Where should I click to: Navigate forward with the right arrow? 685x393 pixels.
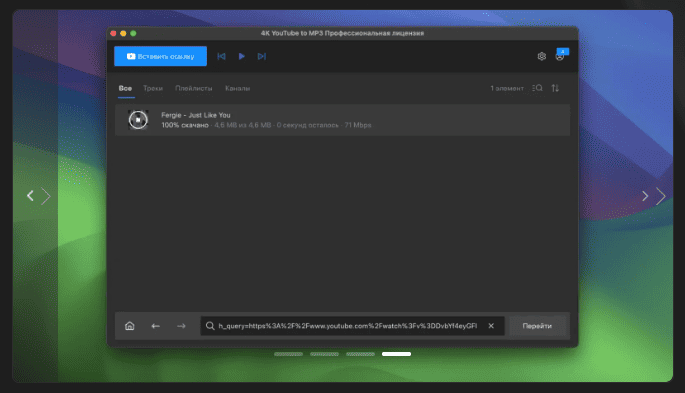pos(181,326)
